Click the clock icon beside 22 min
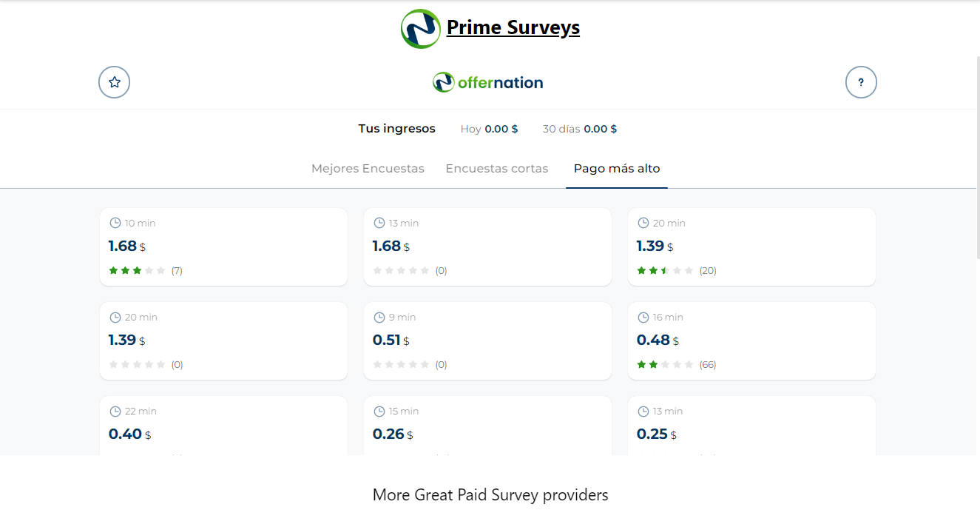This screenshot has height=510, width=980. coord(115,411)
